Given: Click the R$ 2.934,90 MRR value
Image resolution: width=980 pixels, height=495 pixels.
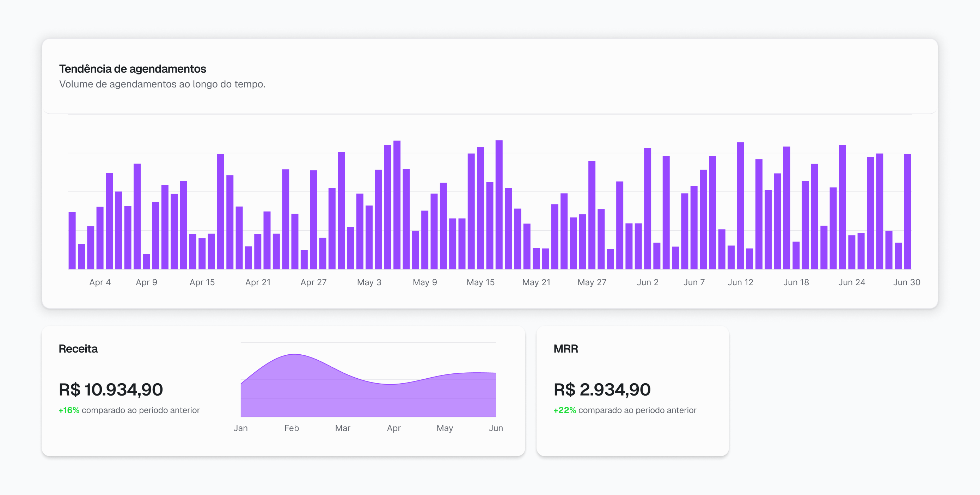Looking at the screenshot, I should coord(602,390).
